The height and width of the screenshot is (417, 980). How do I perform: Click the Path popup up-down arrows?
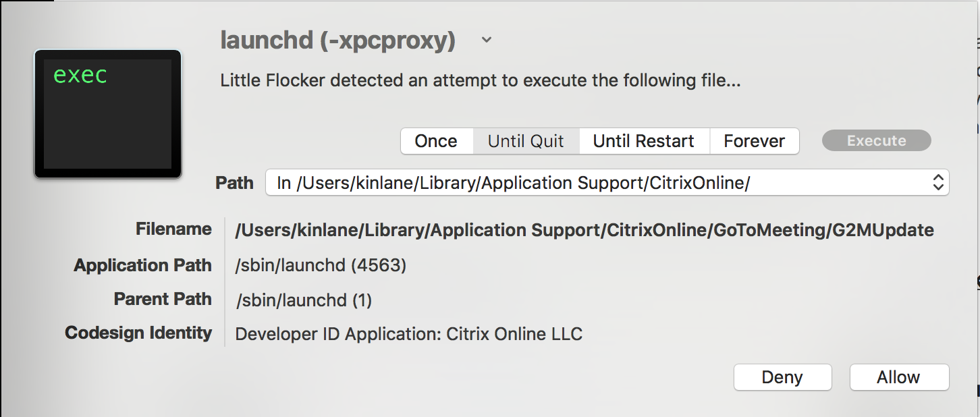click(937, 182)
